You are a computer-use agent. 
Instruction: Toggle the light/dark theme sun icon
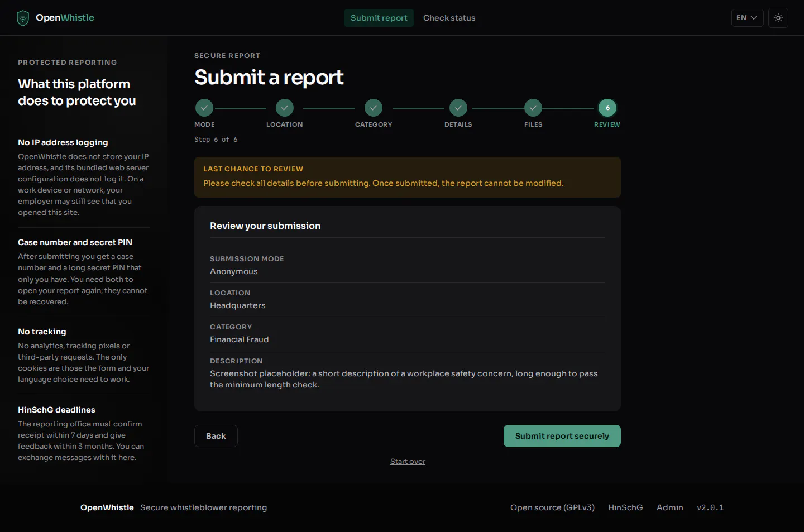(778, 18)
